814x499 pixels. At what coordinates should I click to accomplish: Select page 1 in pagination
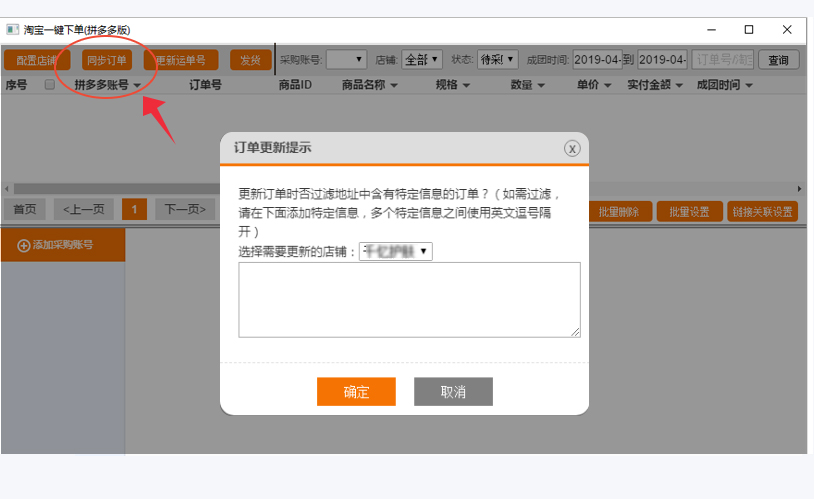pos(134,209)
